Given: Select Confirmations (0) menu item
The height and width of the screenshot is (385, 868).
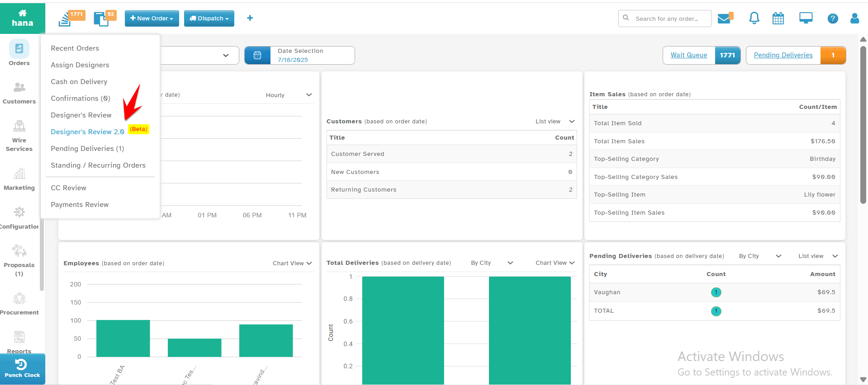Looking at the screenshot, I should pos(81,99).
